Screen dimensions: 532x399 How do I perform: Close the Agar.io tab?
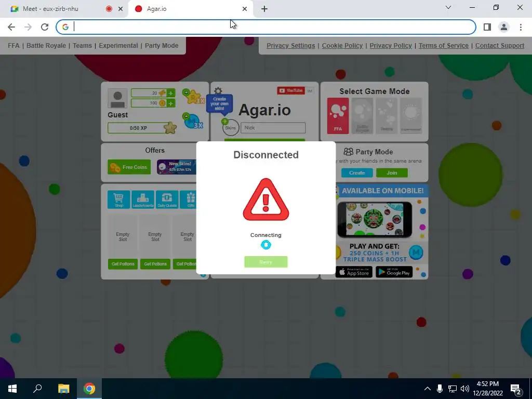tap(245, 9)
